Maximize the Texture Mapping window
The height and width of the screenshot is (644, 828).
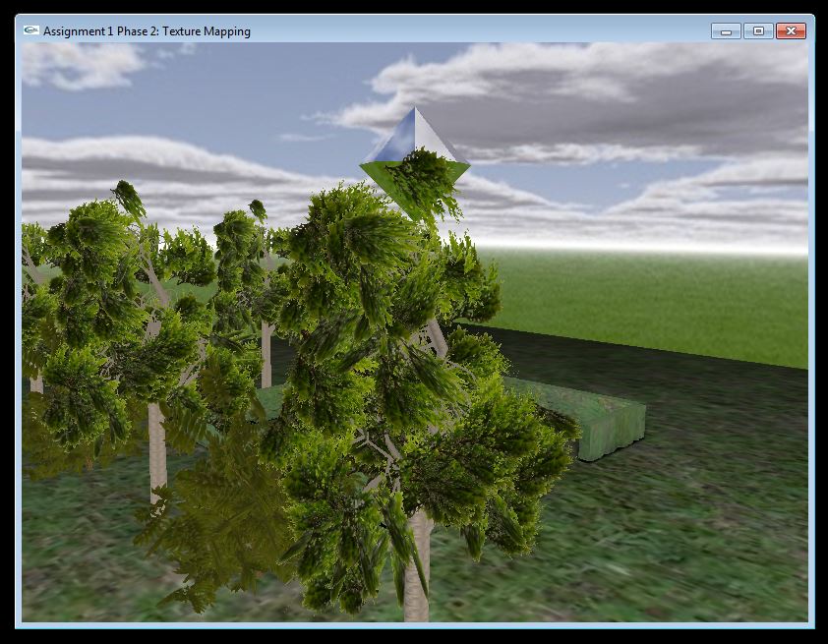pos(758,31)
